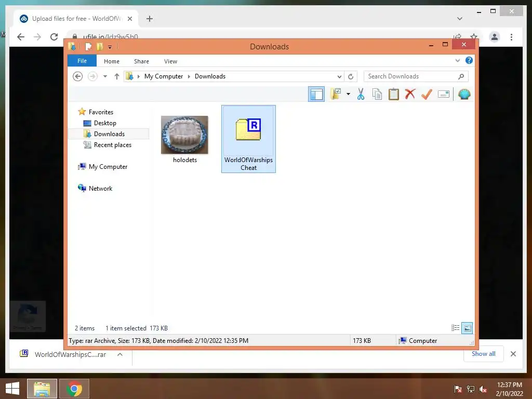Click the blue shell globe icon
532x399 pixels.
(x=464, y=94)
